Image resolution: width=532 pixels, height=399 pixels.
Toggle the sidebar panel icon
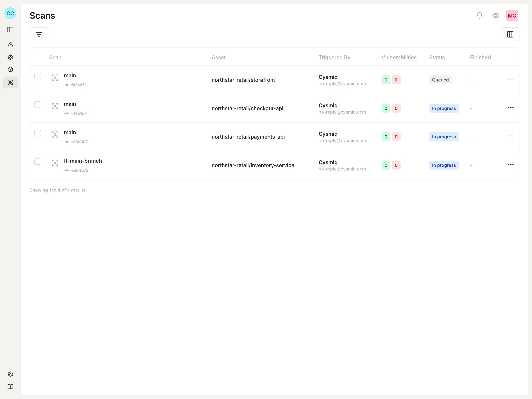click(10, 30)
